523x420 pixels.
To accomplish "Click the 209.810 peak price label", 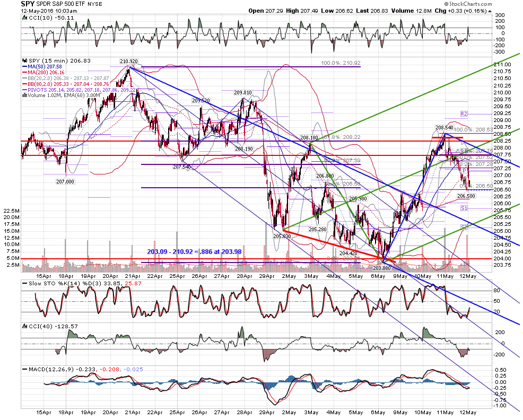I will (243, 92).
